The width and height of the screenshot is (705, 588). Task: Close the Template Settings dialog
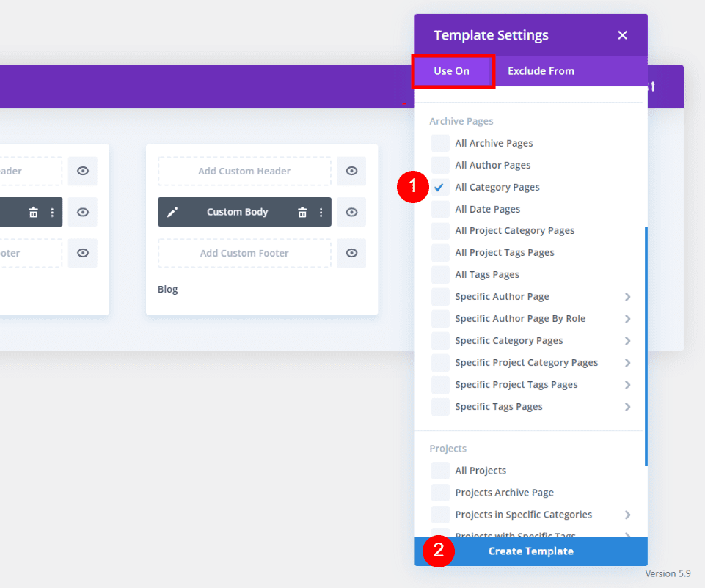point(622,34)
